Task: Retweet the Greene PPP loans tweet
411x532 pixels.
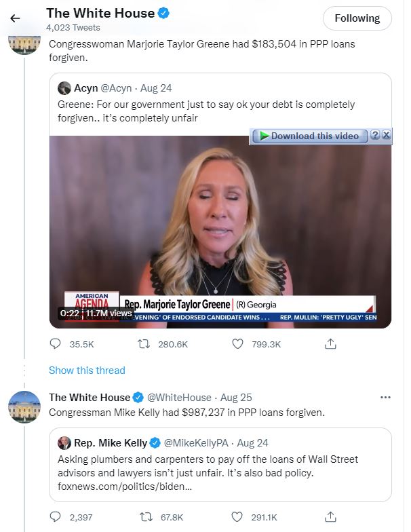Action: tap(143, 344)
